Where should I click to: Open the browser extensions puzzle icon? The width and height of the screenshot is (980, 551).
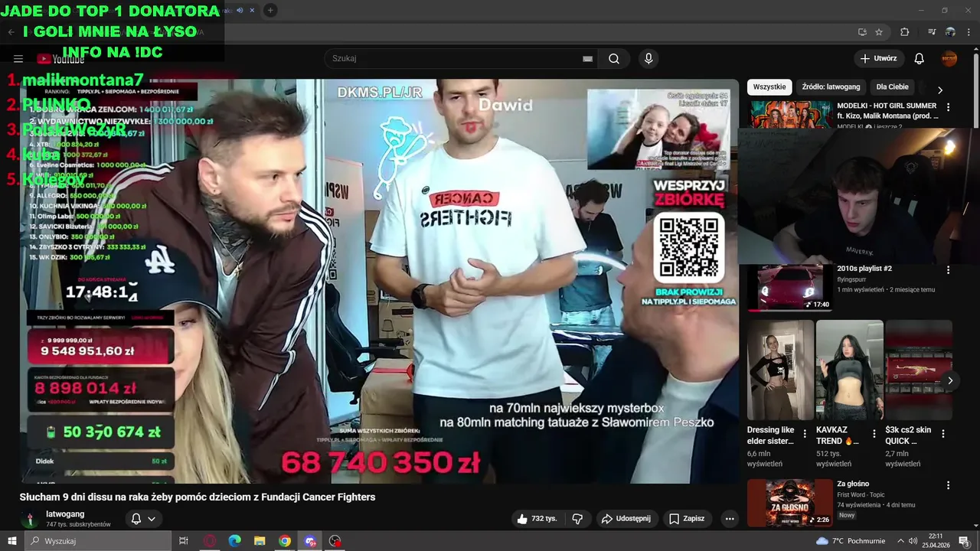tap(904, 32)
